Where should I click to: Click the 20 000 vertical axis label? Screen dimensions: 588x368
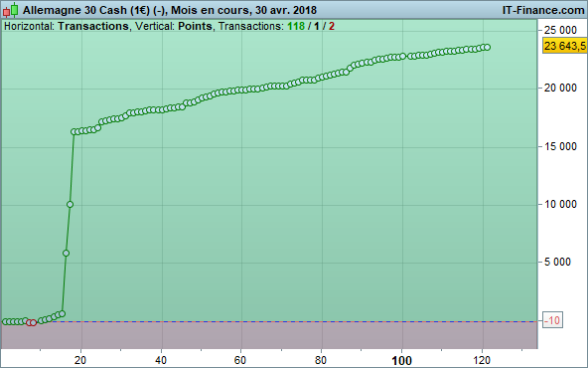click(560, 88)
